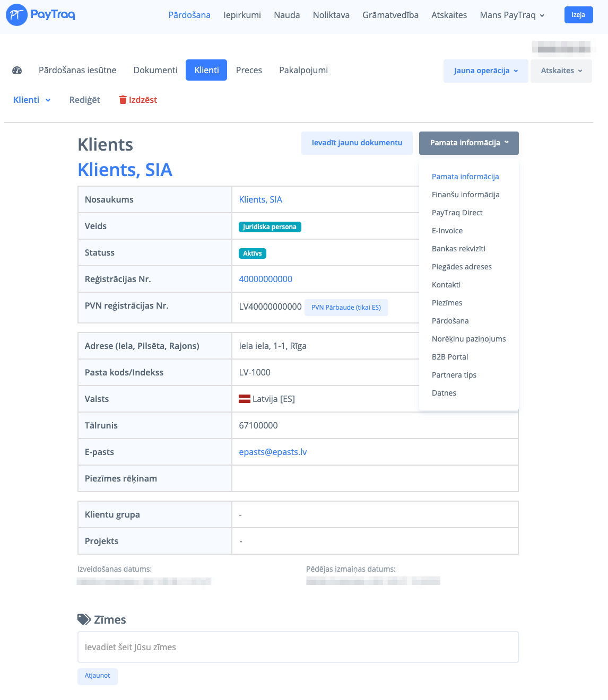This screenshot has height=700, width=608.
Task: Open the Atskaites dropdown button
Action: click(x=561, y=71)
